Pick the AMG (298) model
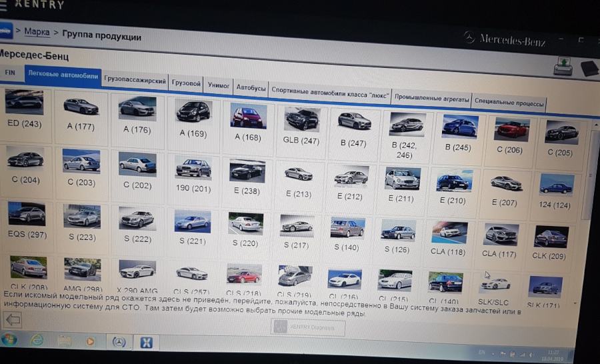The width and height of the screenshot is (600, 364). [x=82, y=274]
